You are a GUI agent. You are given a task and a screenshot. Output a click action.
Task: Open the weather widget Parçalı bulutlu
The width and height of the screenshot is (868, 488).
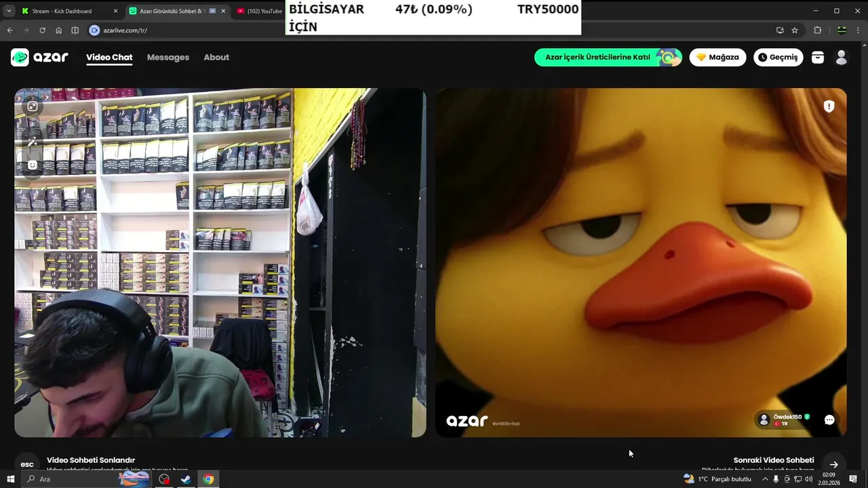pos(717,479)
